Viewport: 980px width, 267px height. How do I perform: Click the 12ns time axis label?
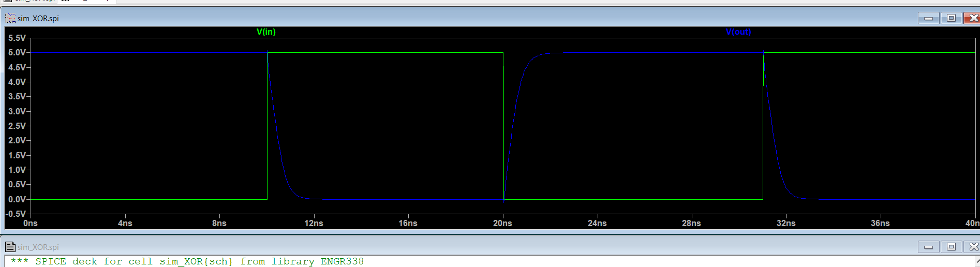[314, 223]
